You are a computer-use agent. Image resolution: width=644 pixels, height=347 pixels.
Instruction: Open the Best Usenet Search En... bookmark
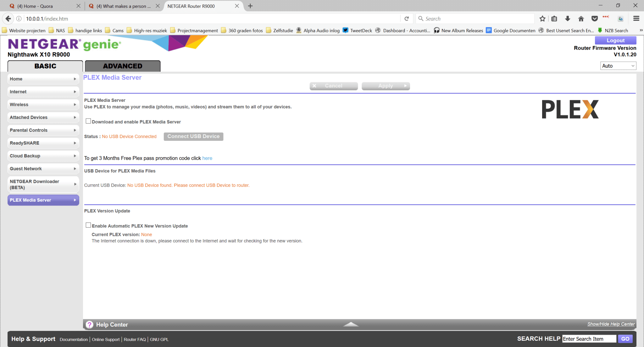566,30
